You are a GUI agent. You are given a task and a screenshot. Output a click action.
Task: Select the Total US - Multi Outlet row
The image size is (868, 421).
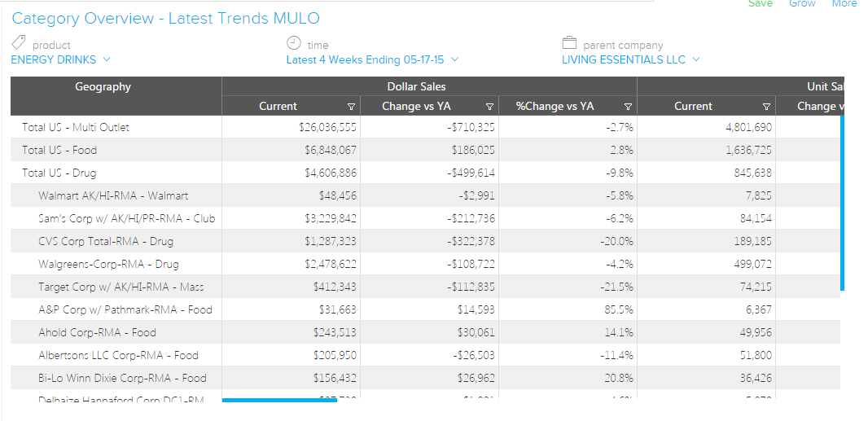tap(76, 127)
